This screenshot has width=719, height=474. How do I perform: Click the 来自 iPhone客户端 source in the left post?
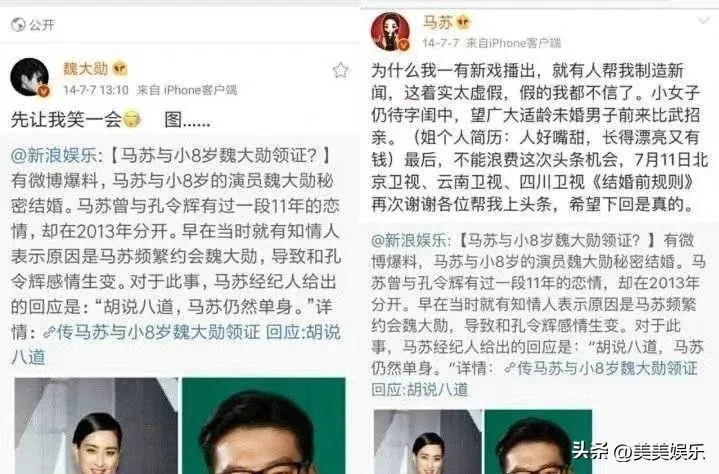click(187, 90)
